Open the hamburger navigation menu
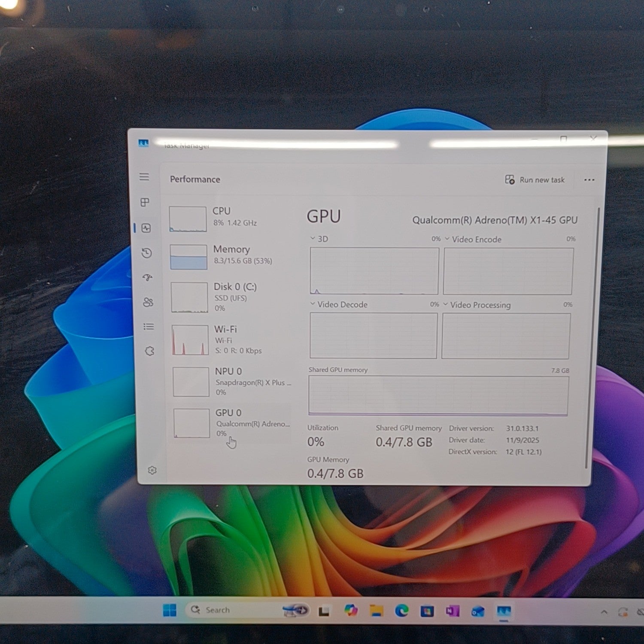Image resolution: width=644 pixels, height=644 pixels. 144,177
